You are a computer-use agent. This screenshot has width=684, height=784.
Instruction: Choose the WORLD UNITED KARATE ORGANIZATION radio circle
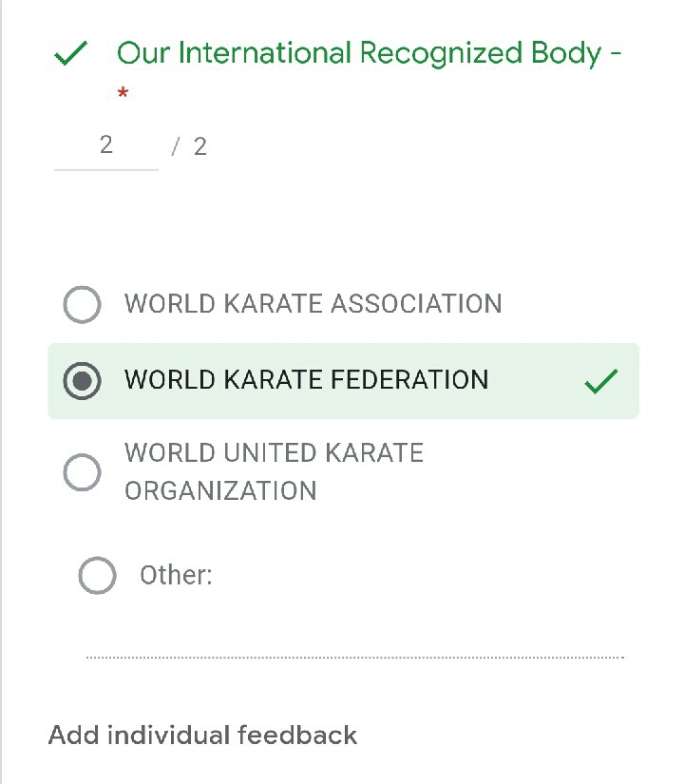click(82, 472)
